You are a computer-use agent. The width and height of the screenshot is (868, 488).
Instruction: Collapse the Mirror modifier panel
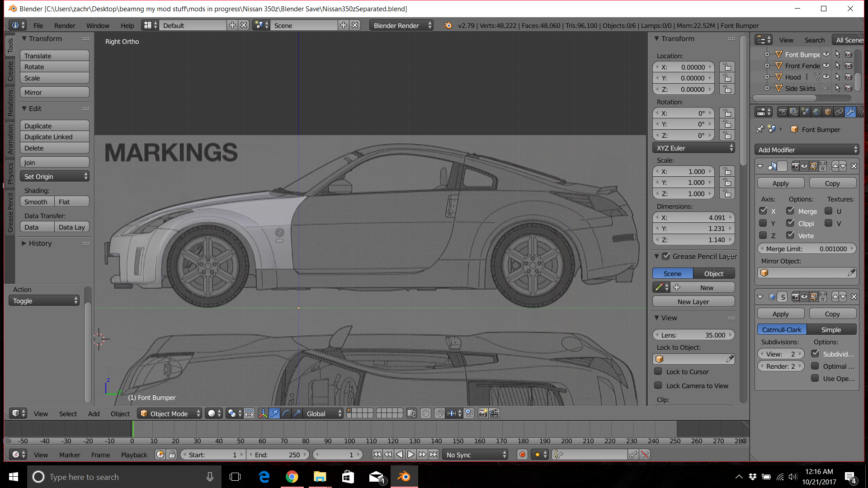pyautogui.click(x=760, y=166)
